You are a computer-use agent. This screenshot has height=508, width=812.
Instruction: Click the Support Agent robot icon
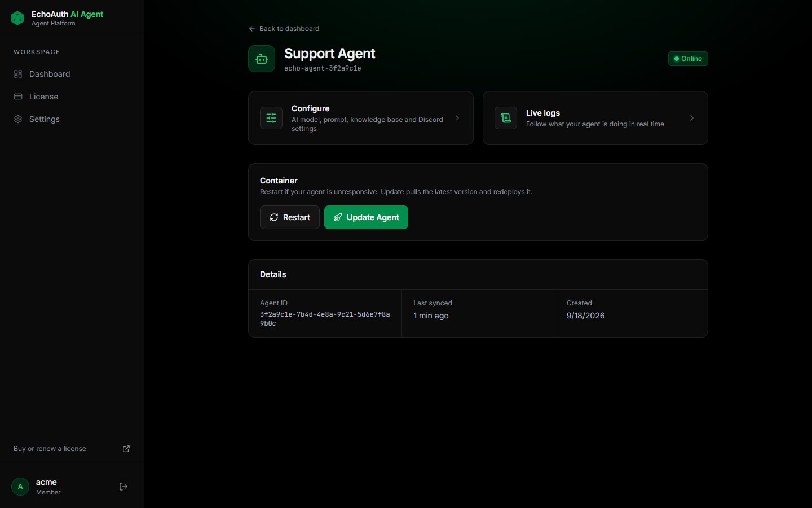click(x=262, y=59)
